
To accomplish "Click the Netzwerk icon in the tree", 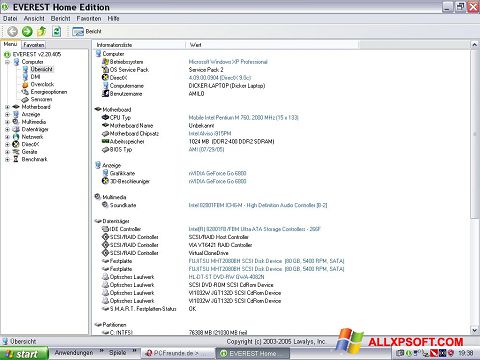I will click(16, 137).
